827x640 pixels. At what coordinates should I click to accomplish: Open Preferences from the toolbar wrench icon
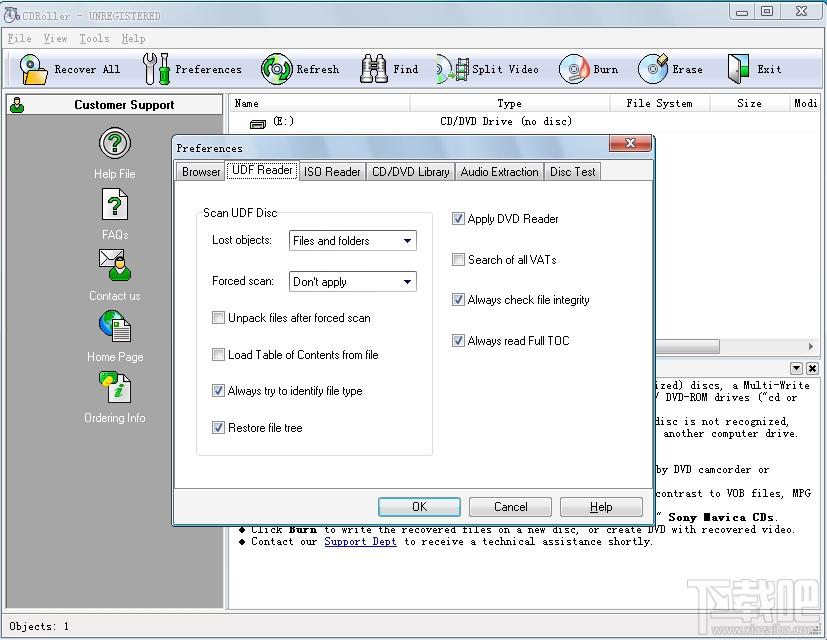(x=156, y=69)
